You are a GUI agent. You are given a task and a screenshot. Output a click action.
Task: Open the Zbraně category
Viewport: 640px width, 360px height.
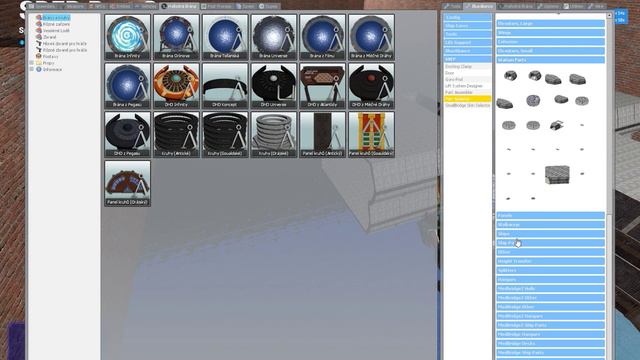tap(50, 37)
